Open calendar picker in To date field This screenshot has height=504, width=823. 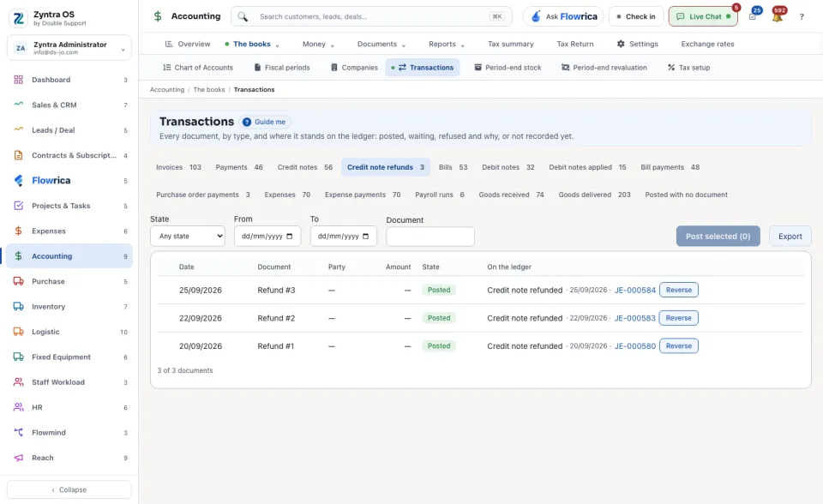pos(365,237)
